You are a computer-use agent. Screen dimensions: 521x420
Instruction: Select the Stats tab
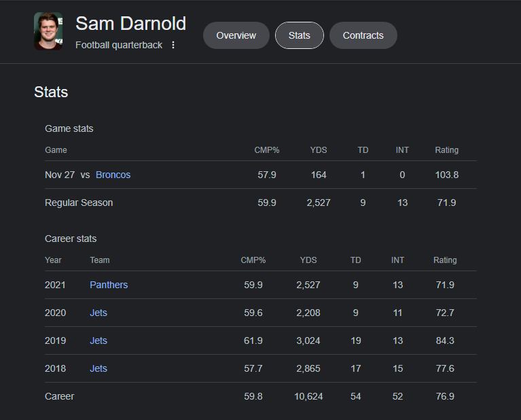[300, 35]
